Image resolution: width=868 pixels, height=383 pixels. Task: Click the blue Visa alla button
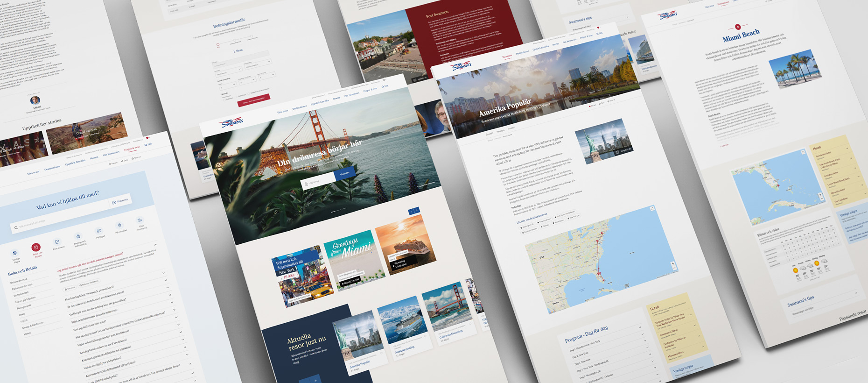(x=345, y=174)
